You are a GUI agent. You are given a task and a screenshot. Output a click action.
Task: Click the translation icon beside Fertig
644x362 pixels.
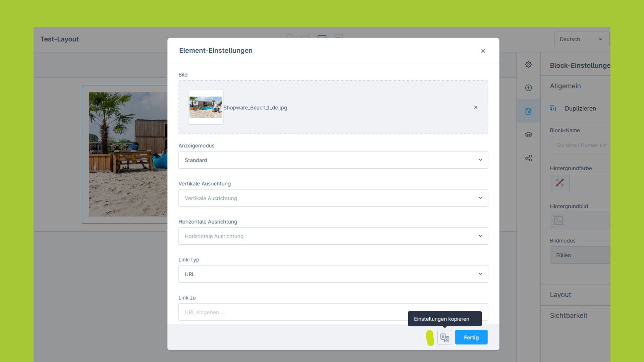[x=444, y=338]
